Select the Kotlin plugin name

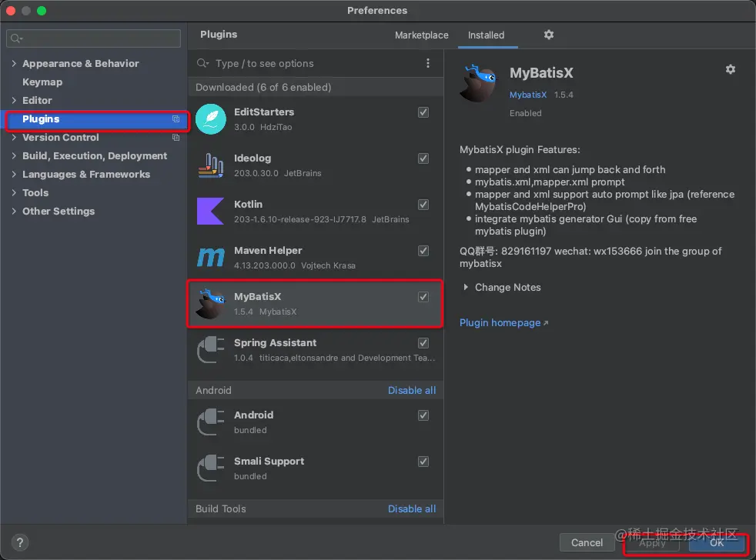click(x=248, y=205)
